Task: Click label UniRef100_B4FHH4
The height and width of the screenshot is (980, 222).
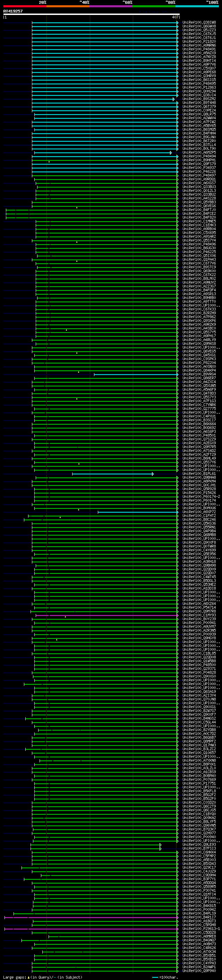Action: pyautogui.click(x=199, y=133)
